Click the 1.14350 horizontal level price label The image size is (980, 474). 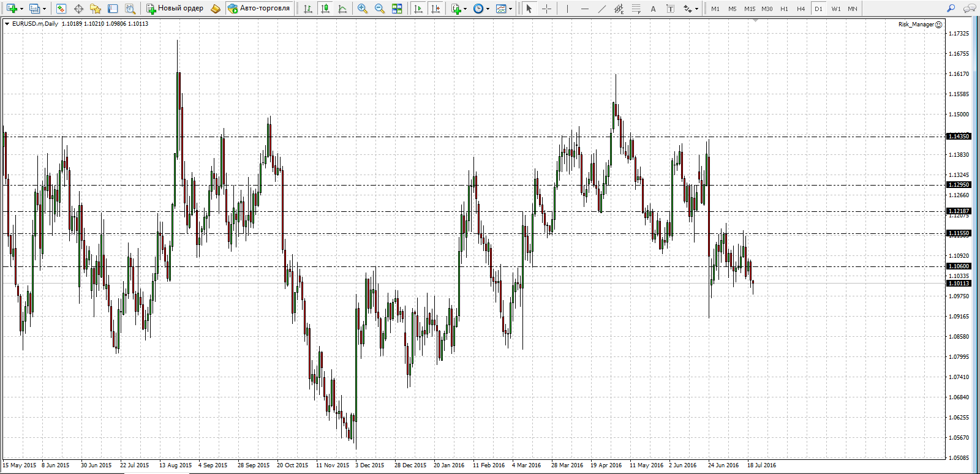(959, 137)
